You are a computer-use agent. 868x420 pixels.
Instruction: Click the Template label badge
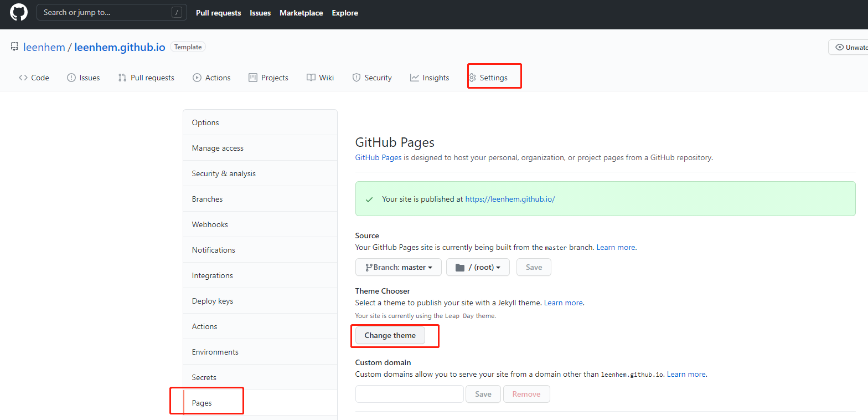tap(188, 47)
